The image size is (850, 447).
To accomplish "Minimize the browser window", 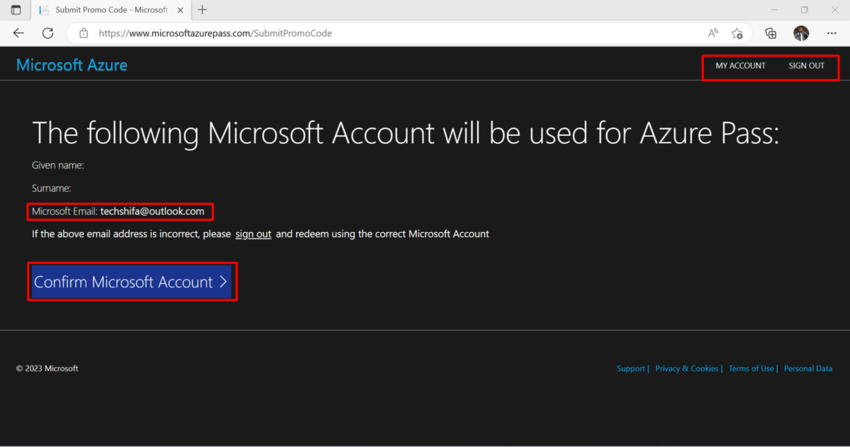I will coord(774,10).
